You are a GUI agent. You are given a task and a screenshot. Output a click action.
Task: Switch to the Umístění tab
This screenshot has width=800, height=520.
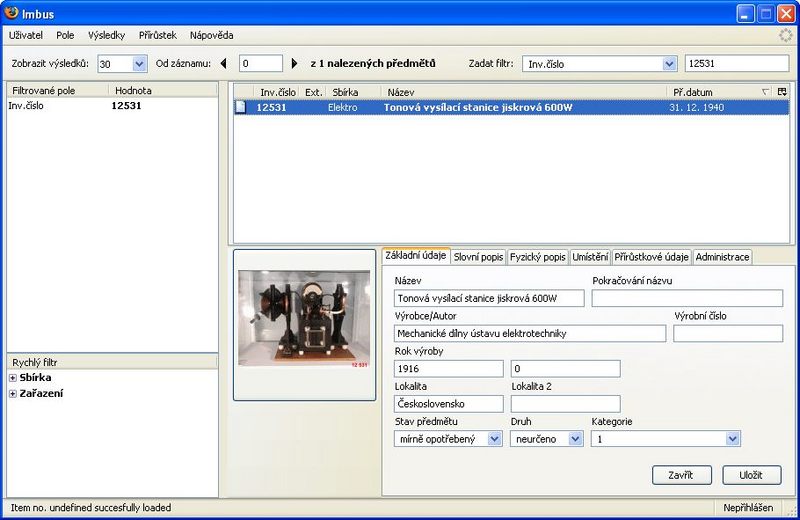tap(589, 257)
